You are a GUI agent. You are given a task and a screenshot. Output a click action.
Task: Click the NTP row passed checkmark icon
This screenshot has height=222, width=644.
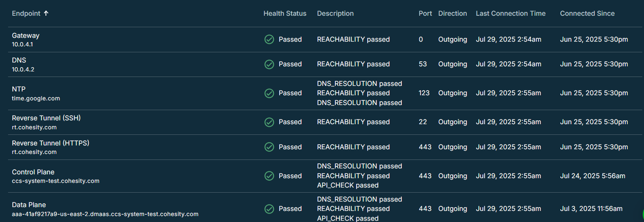[269, 93]
